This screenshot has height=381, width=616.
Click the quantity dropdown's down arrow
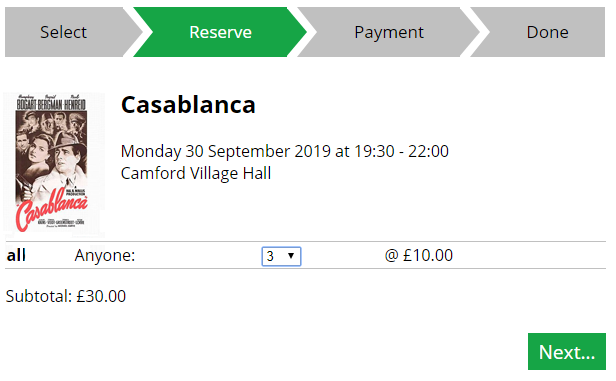[x=291, y=256]
